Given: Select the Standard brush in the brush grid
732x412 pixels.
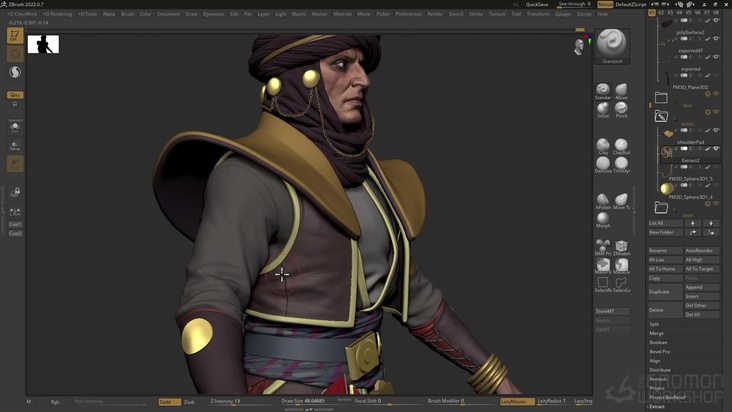Looking at the screenshot, I should 603,91.
